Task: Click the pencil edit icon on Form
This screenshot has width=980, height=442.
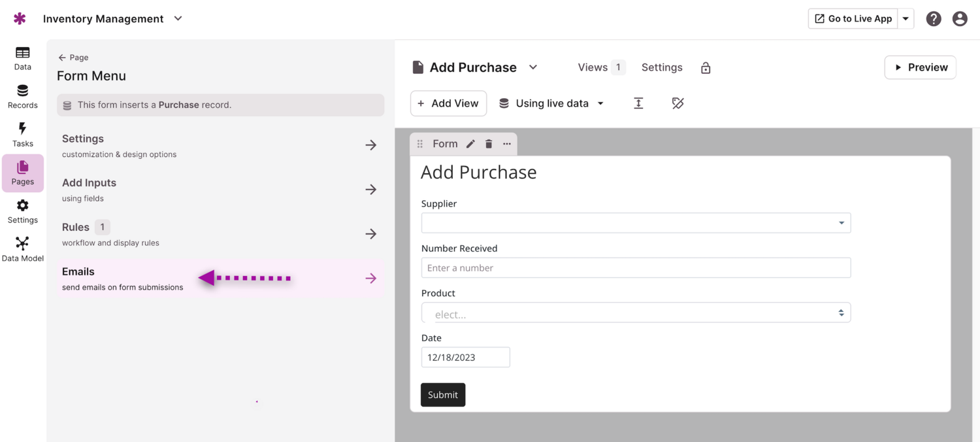Action: coord(470,144)
